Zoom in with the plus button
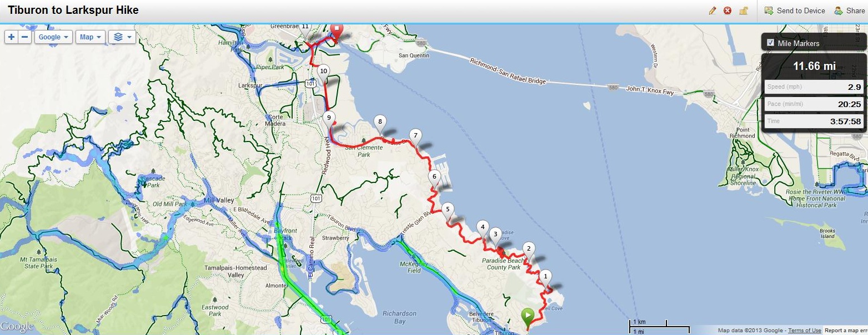The image size is (868, 335). click(12, 37)
